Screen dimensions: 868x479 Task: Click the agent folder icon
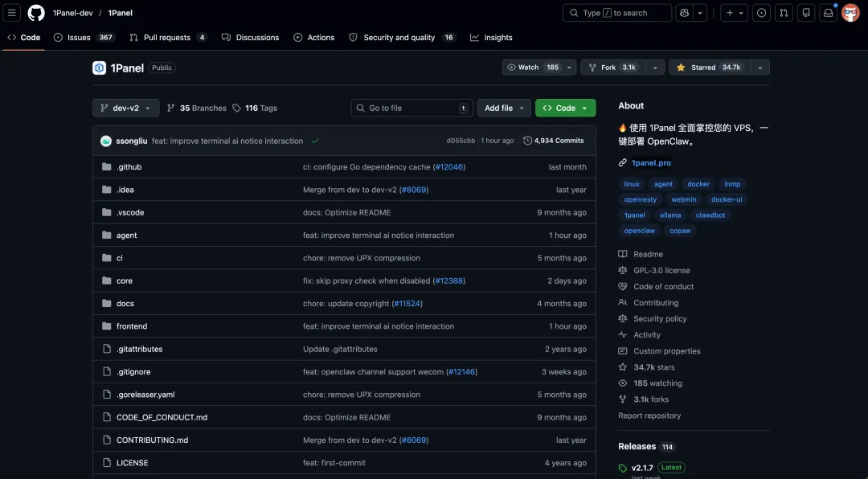tap(107, 235)
